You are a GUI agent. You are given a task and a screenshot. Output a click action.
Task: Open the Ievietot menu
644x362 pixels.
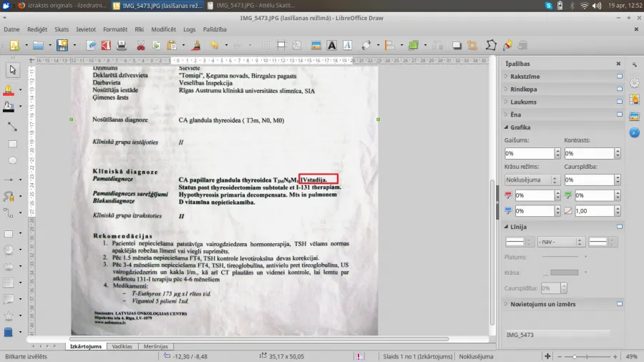point(86,29)
